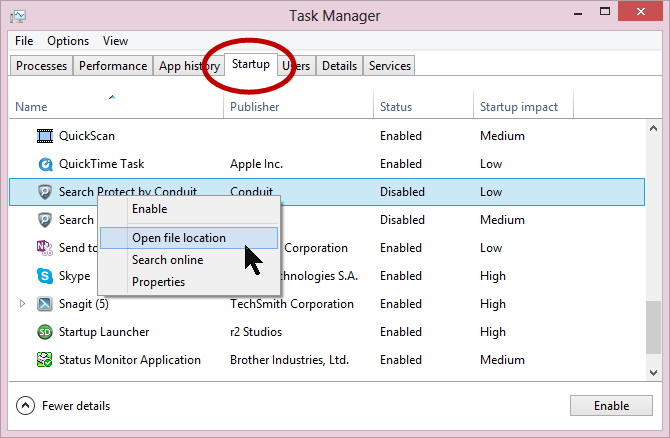Sort by the Status column header
The width and height of the screenshot is (670, 438).
pyautogui.click(x=423, y=105)
